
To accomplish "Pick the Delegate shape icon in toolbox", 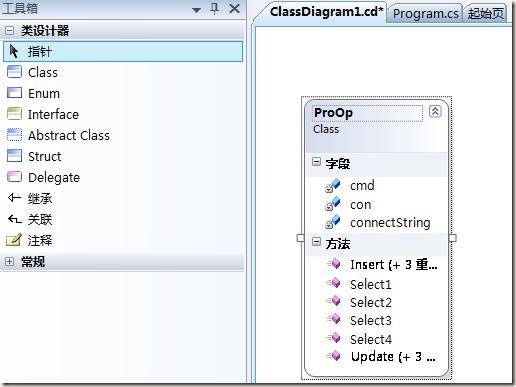I will (x=14, y=177).
